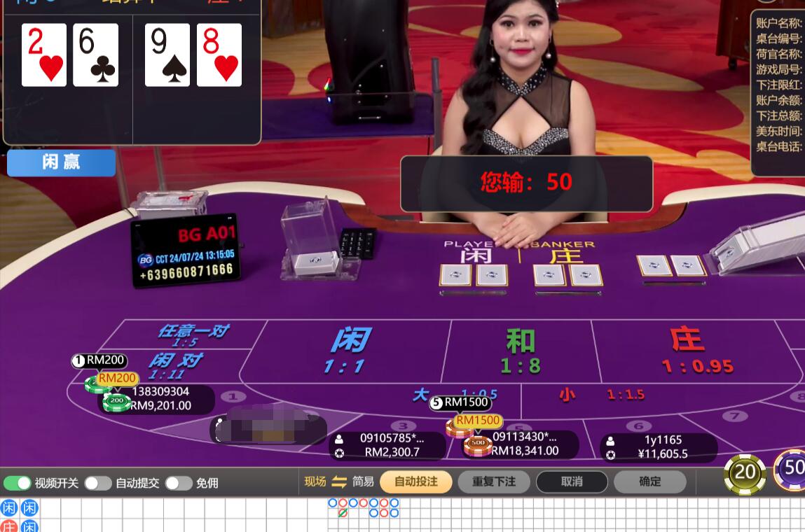
Task: Click the 500 chip stack at seat 5
Action: [477, 445]
